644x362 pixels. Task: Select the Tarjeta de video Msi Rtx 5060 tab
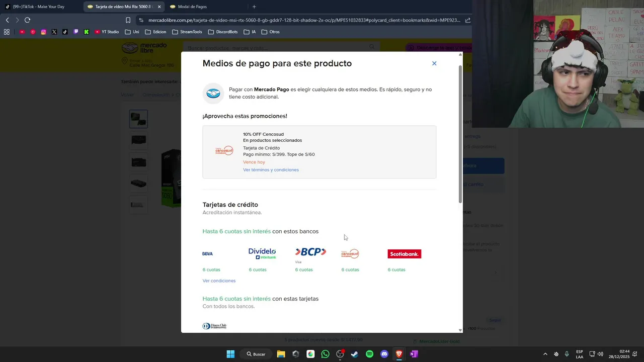(x=121, y=7)
